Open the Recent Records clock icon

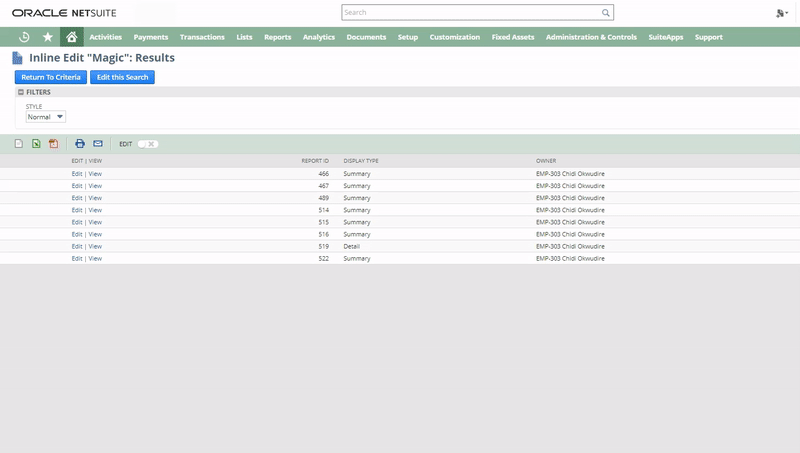click(24, 37)
